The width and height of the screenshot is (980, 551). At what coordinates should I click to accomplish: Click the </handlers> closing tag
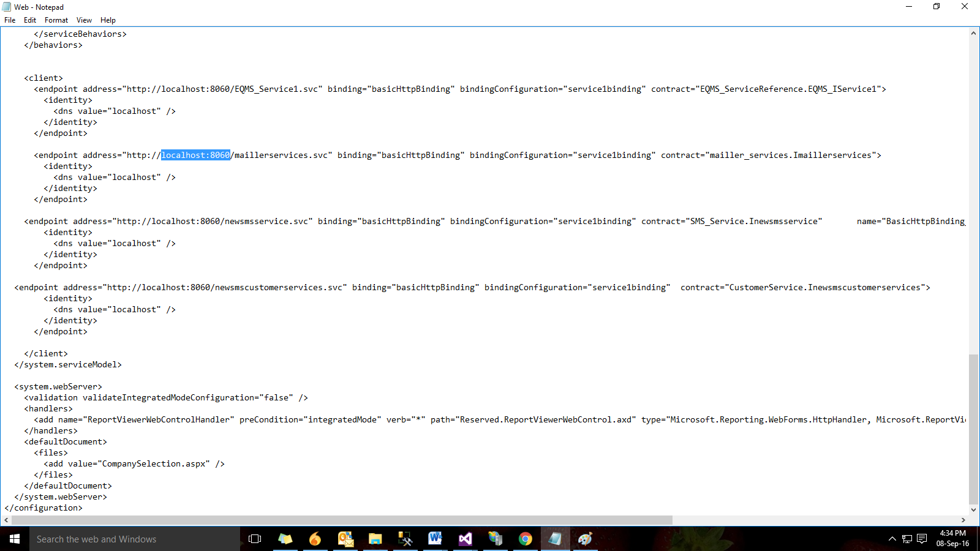point(51,431)
